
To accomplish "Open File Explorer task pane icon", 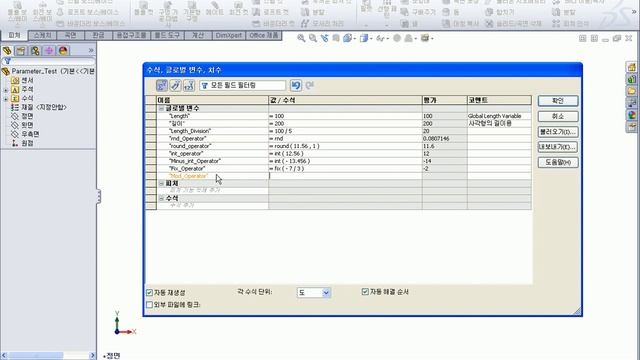I will [x=632, y=91].
